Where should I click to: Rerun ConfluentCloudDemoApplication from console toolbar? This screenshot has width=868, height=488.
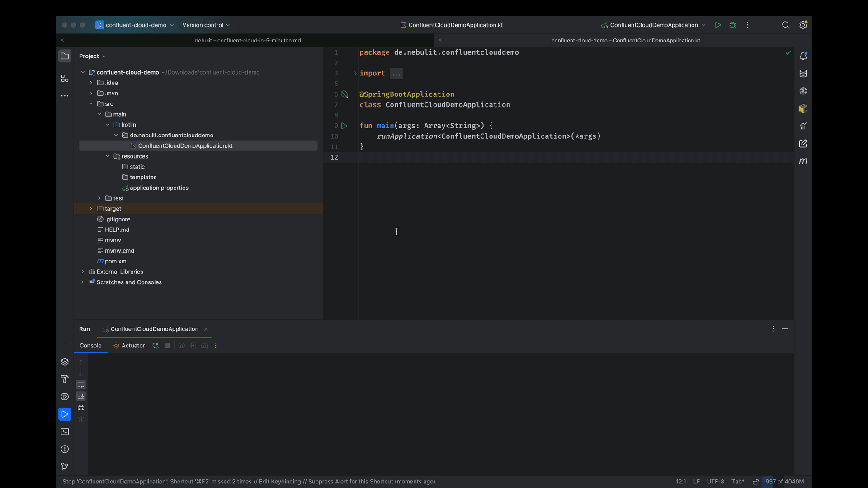coord(156,346)
